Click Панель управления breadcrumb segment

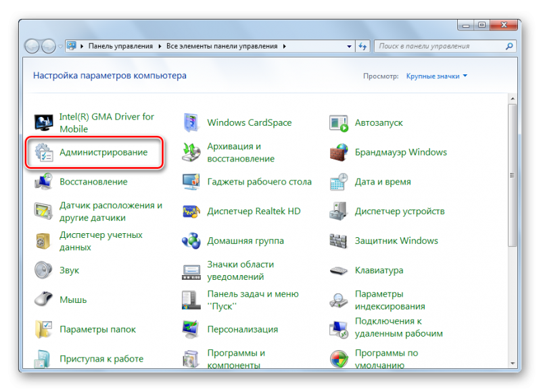point(120,46)
